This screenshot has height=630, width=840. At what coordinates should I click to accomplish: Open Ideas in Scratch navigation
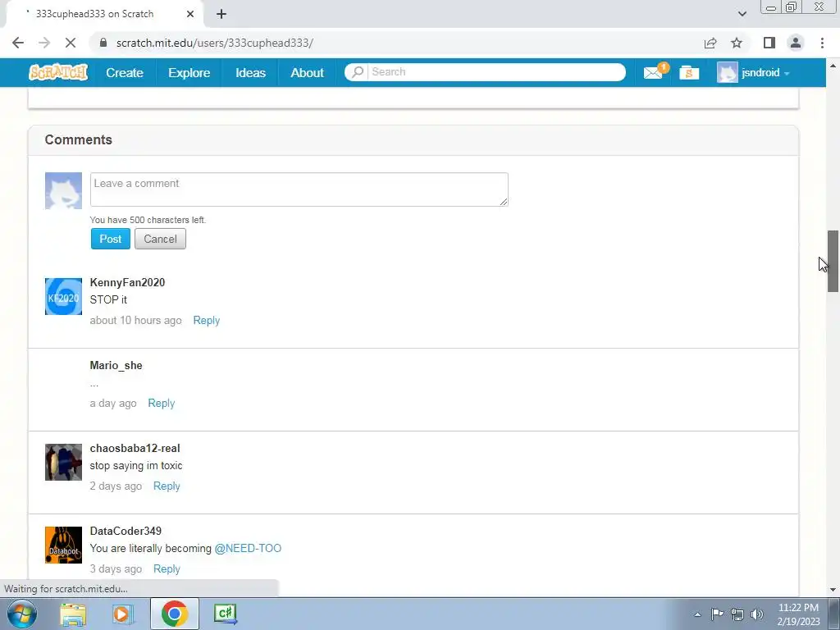click(251, 72)
